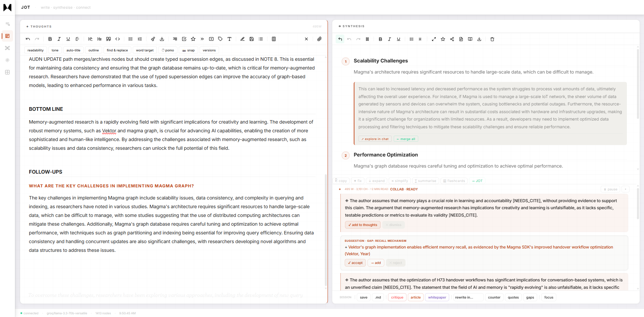Create a bulleted list in Thoughts
The width and height of the screenshot is (644, 317).
(x=131, y=39)
